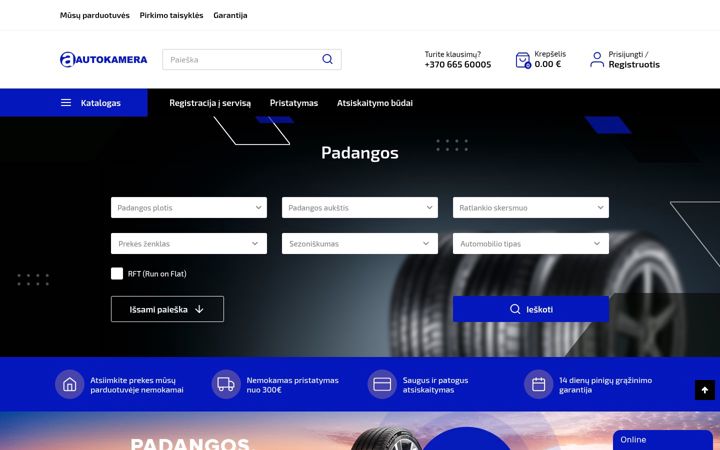Click the Registruotis link
The image size is (720, 450).
pyautogui.click(x=634, y=65)
